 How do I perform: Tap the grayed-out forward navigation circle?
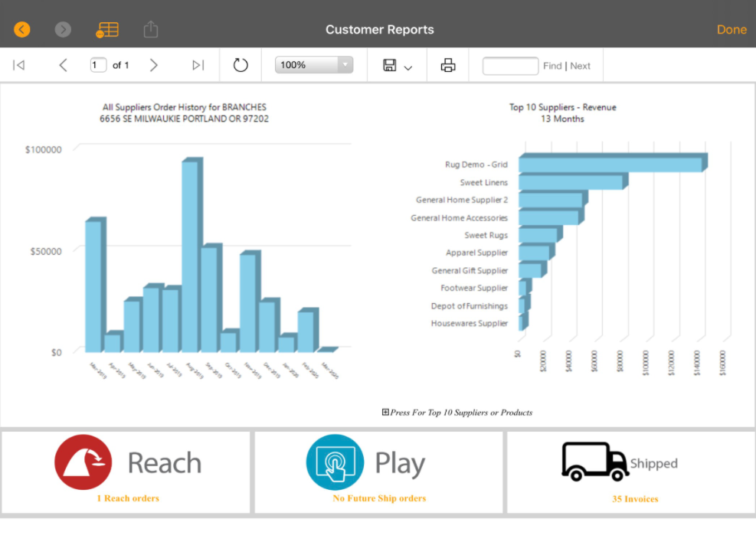pos(63,29)
